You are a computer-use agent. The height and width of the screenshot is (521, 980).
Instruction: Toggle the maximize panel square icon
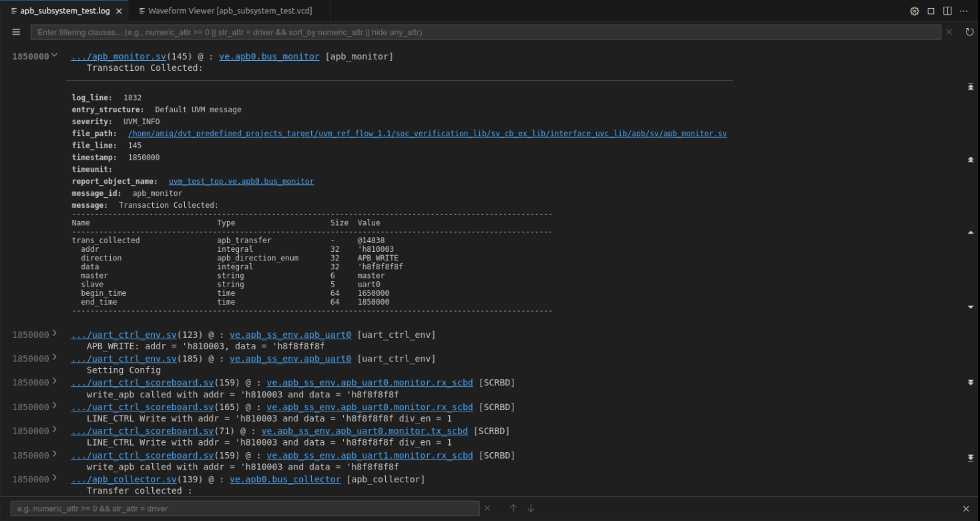[931, 11]
